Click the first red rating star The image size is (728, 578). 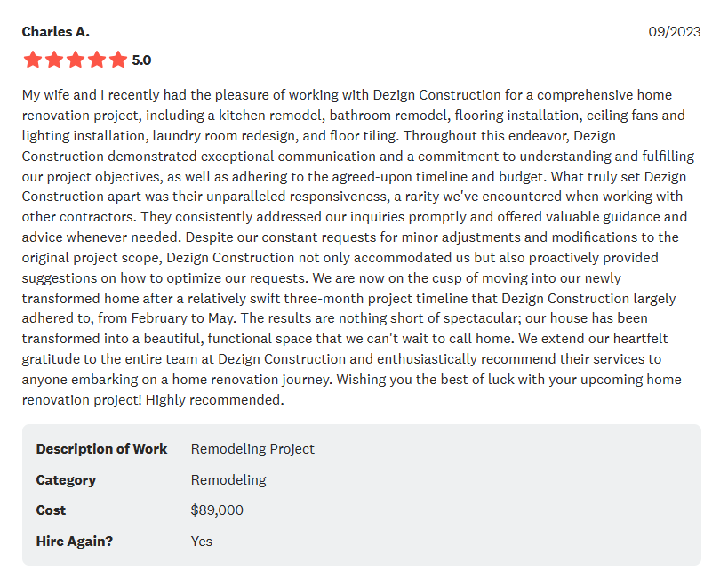tap(33, 60)
